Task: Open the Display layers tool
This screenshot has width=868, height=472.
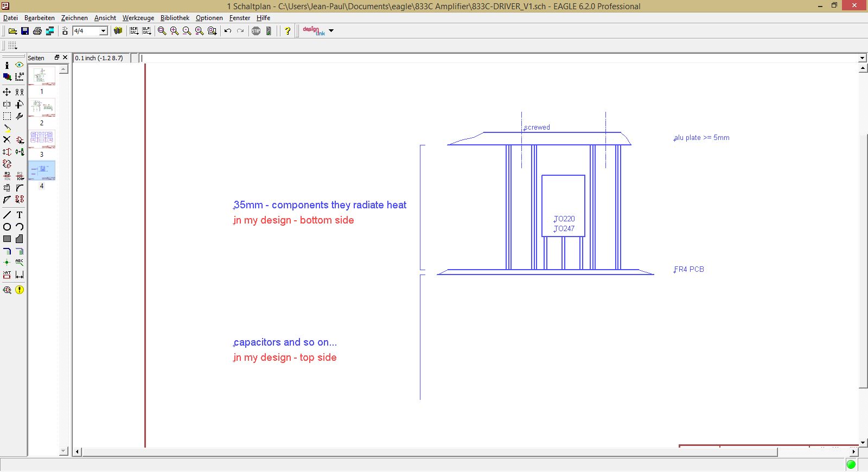Action: (x=7, y=77)
